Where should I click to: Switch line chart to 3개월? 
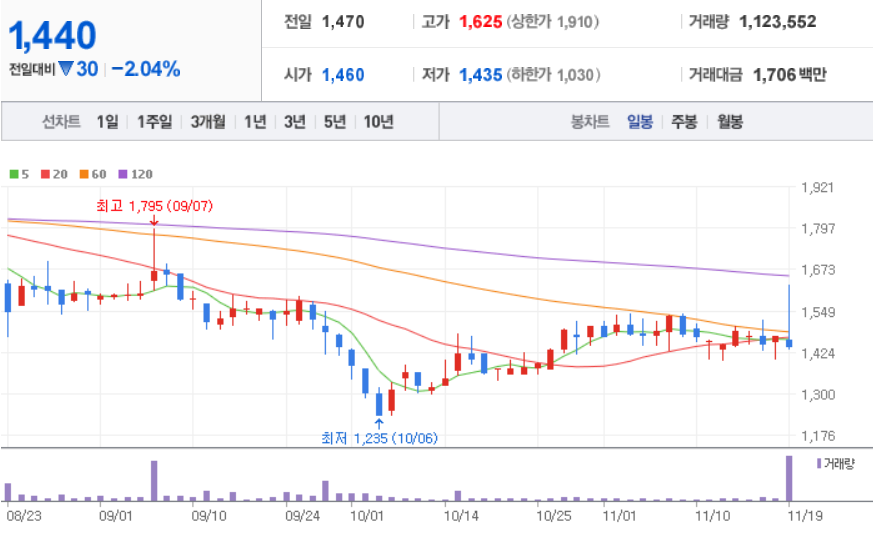click(x=208, y=121)
